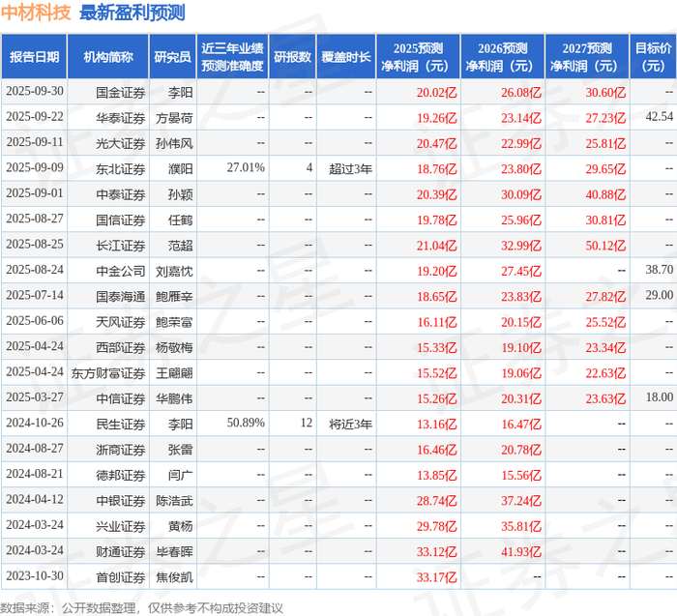This screenshot has width=677, height=616.
Task: Click analyst name 方晏荷
Action: click(174, 118)
